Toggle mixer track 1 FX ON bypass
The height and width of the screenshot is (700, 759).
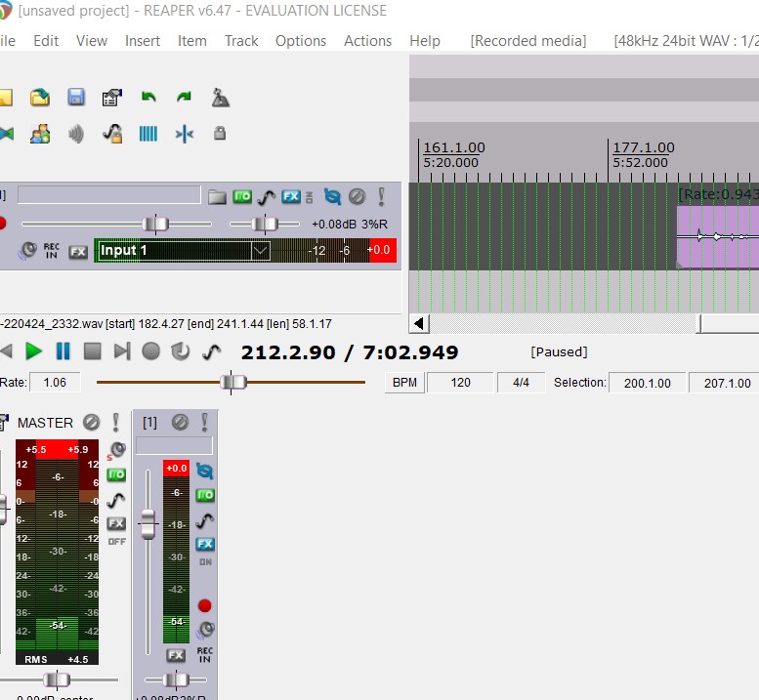tap(205, 561)
